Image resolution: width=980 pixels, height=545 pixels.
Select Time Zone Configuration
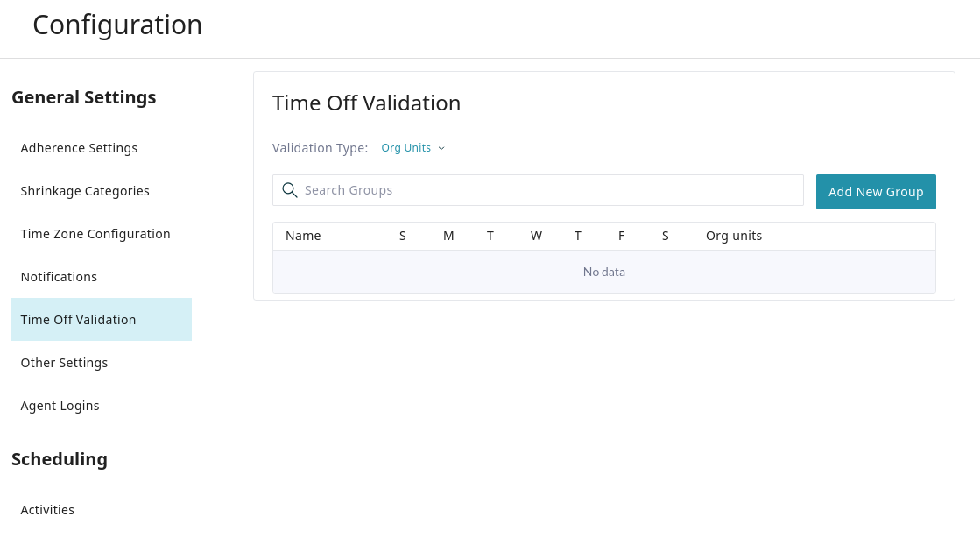point(95,234)
